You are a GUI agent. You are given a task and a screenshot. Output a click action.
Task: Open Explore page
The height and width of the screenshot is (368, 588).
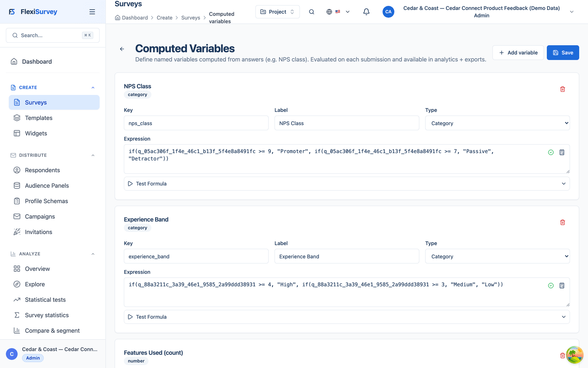pyautogui.click(x=54, y=284)
